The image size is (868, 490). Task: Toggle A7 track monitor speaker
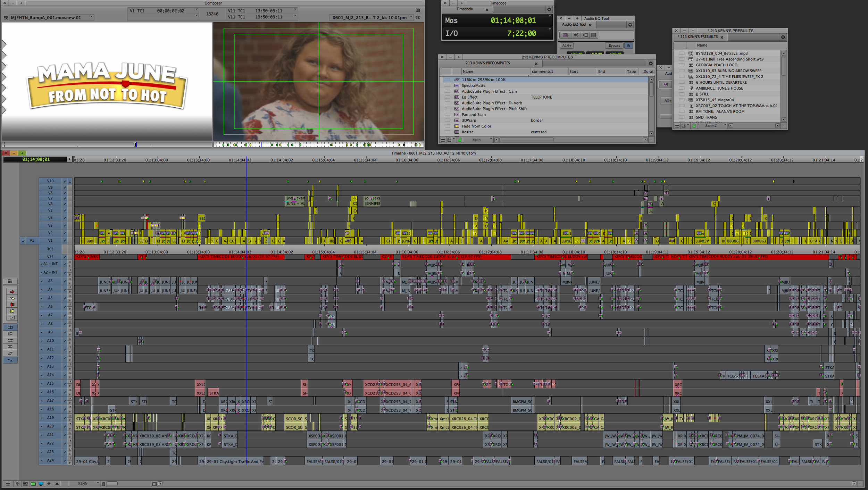pos(42,315)
